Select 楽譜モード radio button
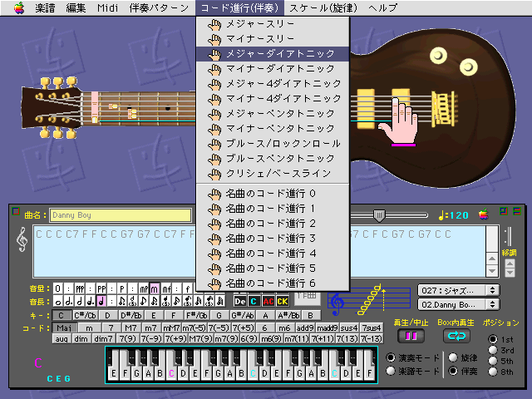Image resolution: width=532 pixels, height=399 pixels. tap(391, 371)
